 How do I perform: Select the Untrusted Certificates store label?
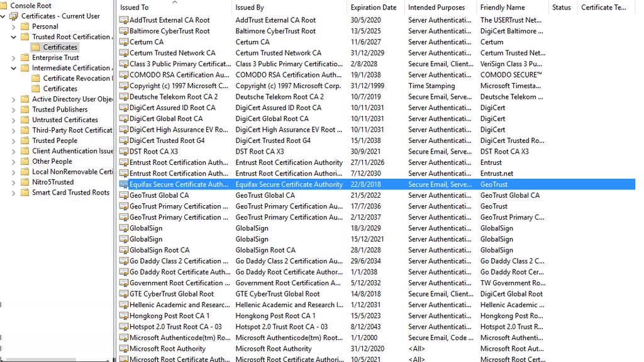[x=65, y=120]
